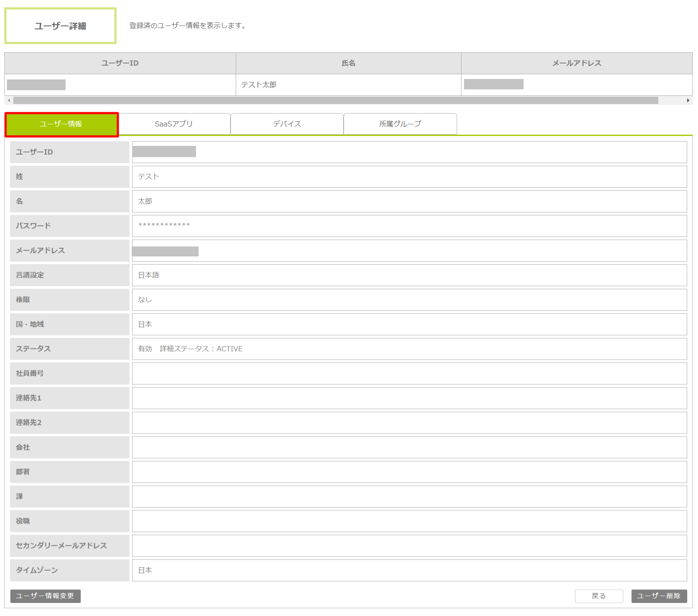Click the 戻る button
The height and width of the screenshot is (616, 698).
point(599,596)
